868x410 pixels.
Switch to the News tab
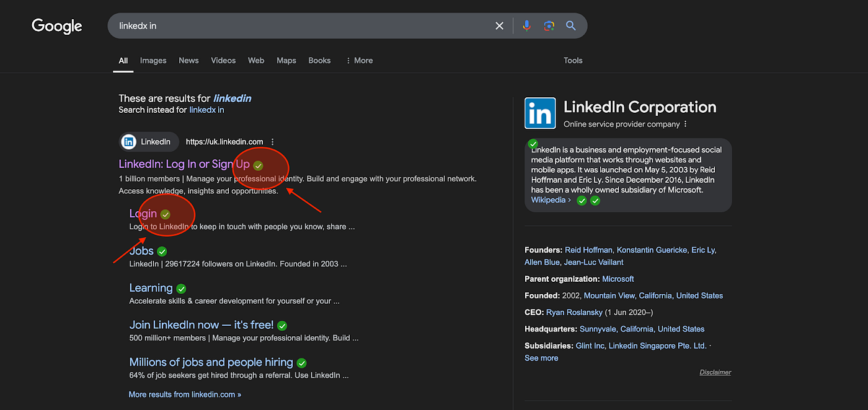coord(188,61)
